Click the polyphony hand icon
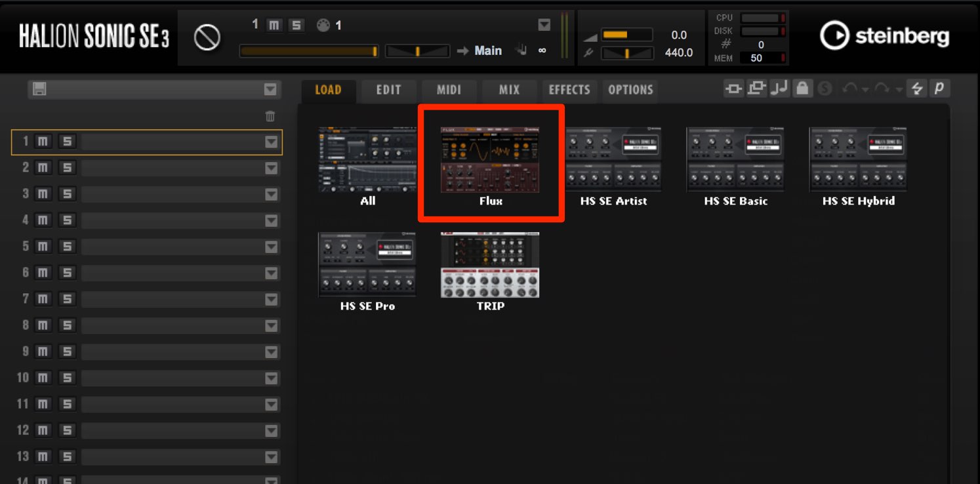The image size is (980, 484). click(x=521, y=50)
